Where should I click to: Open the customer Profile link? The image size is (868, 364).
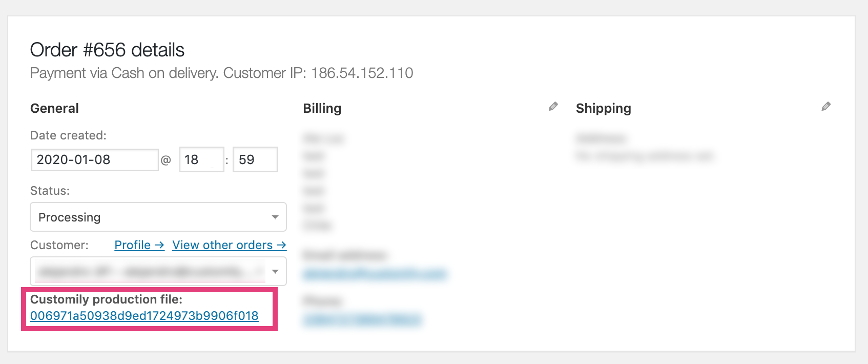point(139,245)
